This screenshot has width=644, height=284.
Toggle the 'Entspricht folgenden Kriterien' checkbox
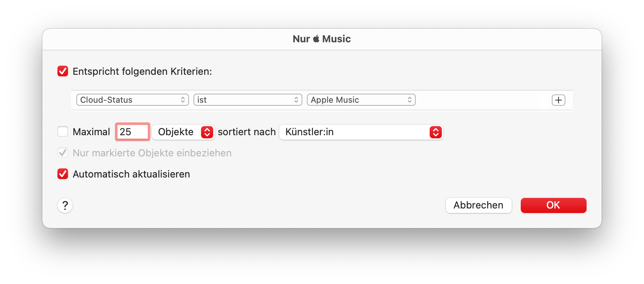pyautogui.click(x=63, y=71)
